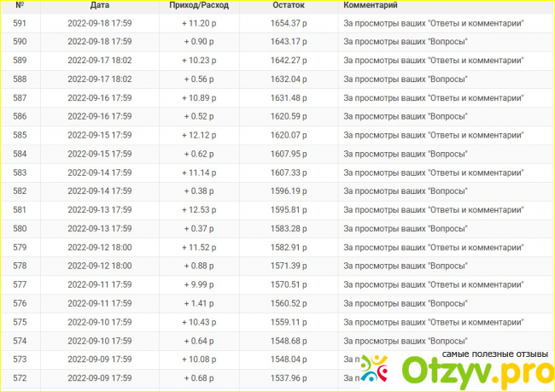The image size is (555, 392).
Task: Click the Приход/Расход column header
Action: pos(198,5)
